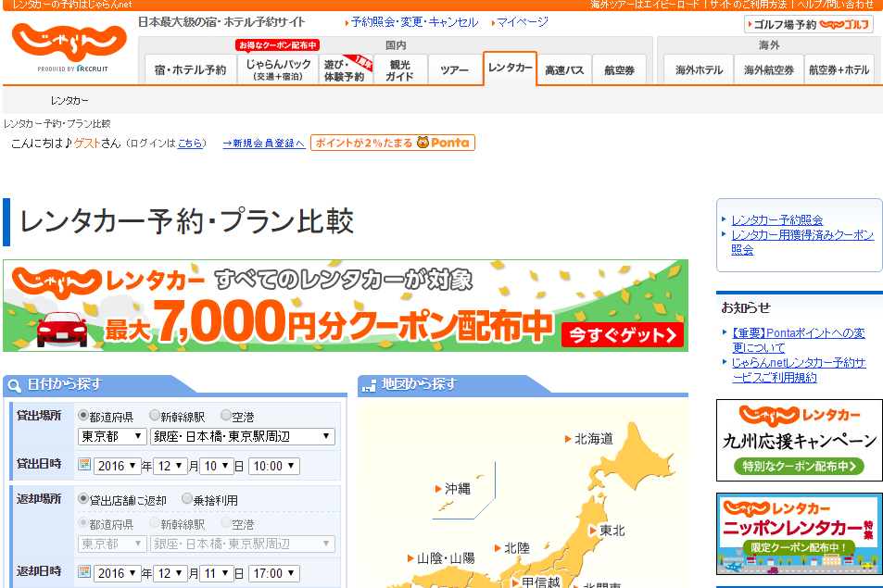
Task: Select 北海道 on the map
Action: pos(589,439)
